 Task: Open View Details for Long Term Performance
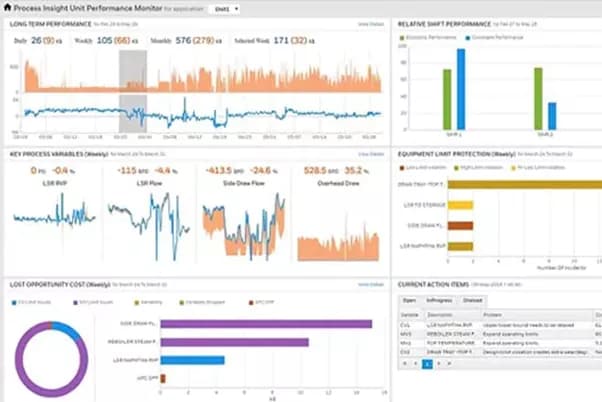pyautogui.click(x=371, y=21)
